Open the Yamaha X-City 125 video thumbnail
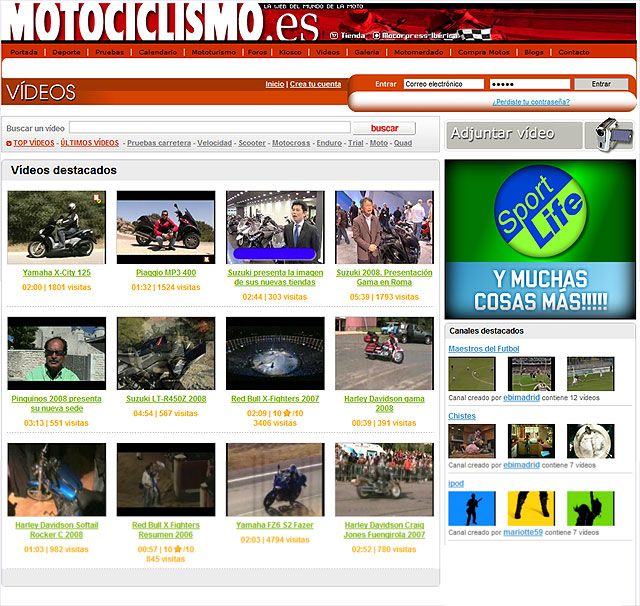The width and height of the screenshot is (640, 606). coord(57,227)
